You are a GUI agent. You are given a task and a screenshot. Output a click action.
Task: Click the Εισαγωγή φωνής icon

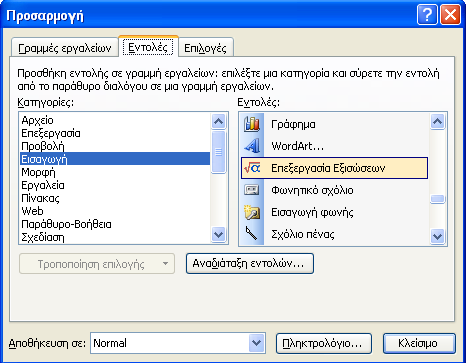pos(252,212)
